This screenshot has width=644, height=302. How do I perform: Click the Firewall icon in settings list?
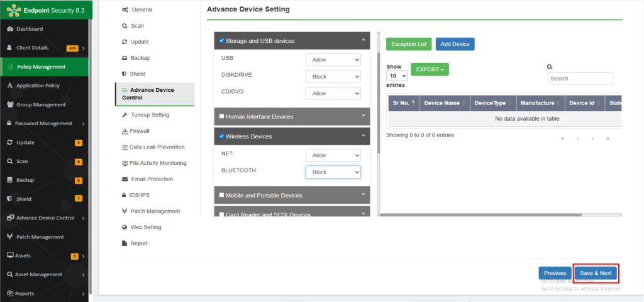tap(125, 131)
